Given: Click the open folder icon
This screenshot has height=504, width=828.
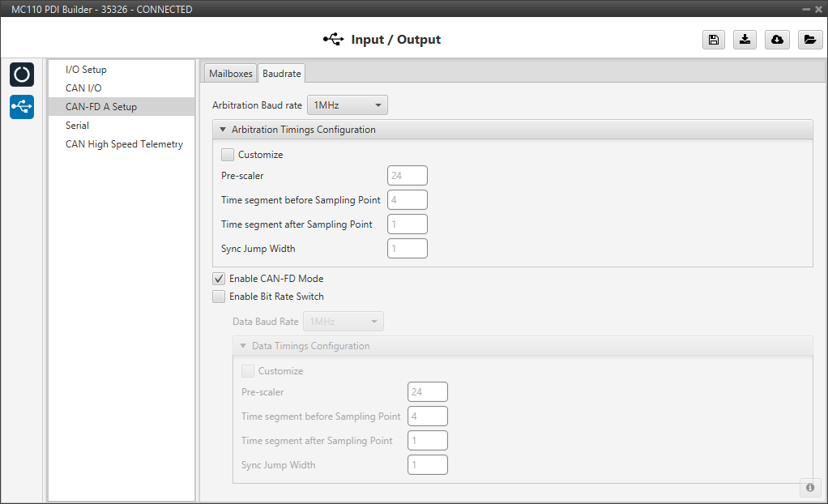Looking at the screenshot, I should pyautogui.click(x=809, y=40).
